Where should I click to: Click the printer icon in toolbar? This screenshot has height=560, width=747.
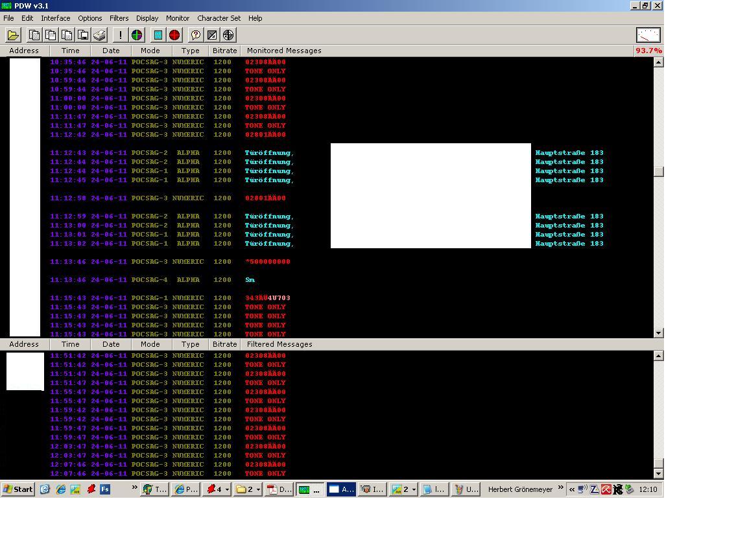click(x=99, y=35)
